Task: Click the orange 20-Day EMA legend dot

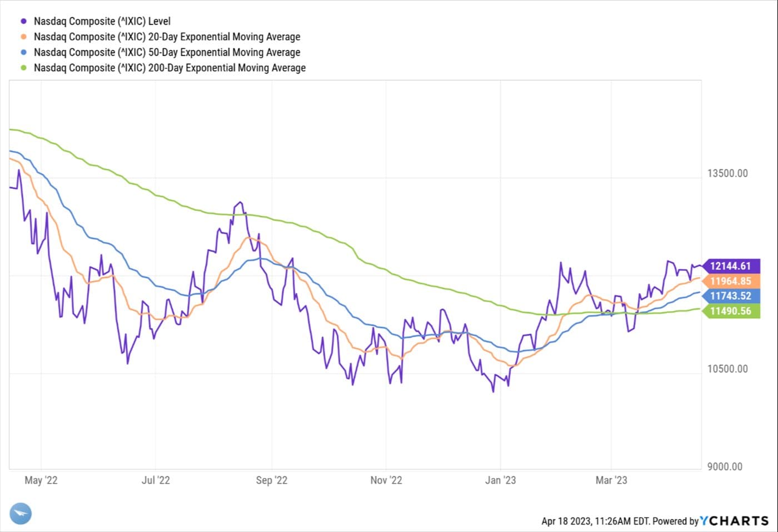Action: 23,37
